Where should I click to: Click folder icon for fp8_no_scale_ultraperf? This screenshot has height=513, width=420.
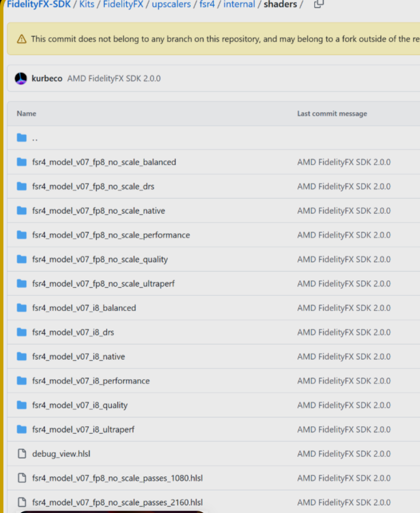coord(22,283)
